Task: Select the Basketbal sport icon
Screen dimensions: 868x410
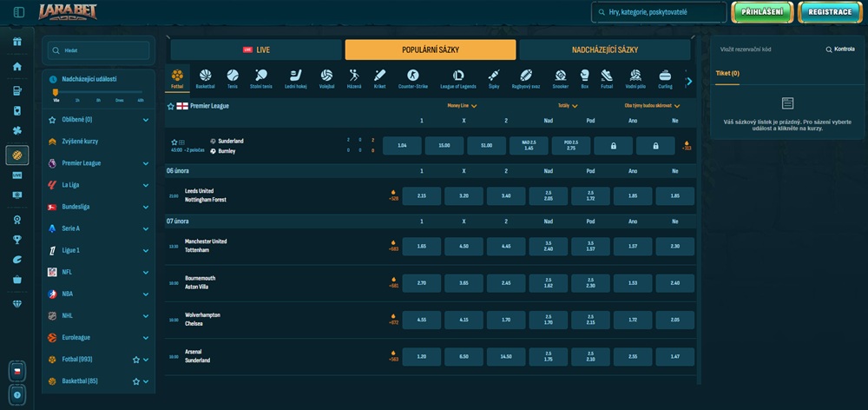Action: pyautogui.click(x=205, y=78)
